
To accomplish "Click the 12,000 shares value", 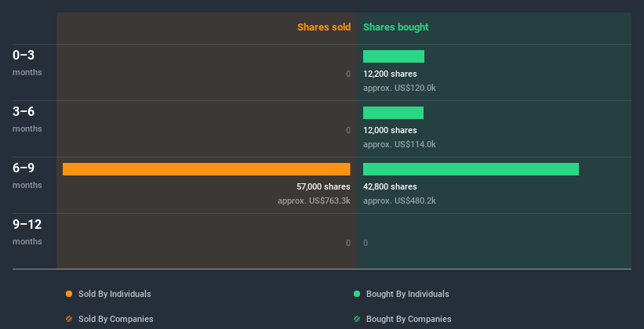I will [390, 130].
